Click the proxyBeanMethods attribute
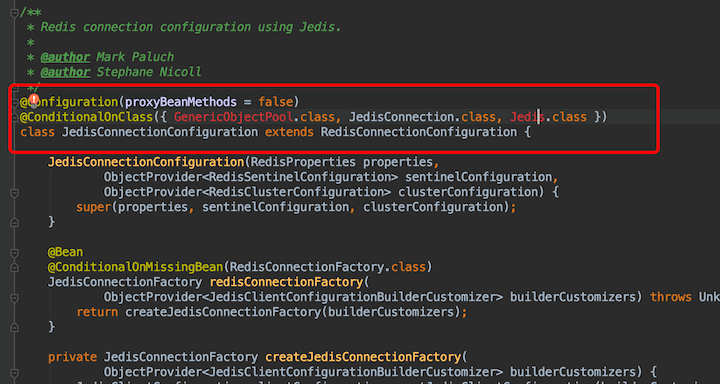 tap(181, 101)
